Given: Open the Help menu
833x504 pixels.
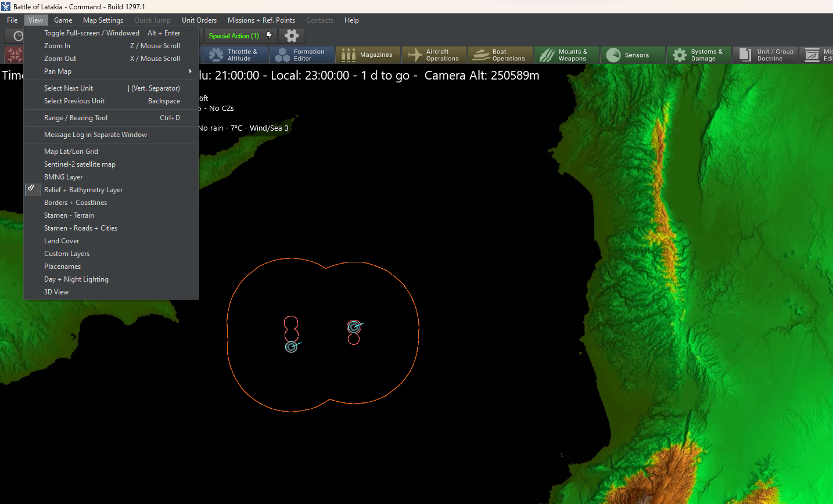Looking at the screenshot, I should [351, 20].
